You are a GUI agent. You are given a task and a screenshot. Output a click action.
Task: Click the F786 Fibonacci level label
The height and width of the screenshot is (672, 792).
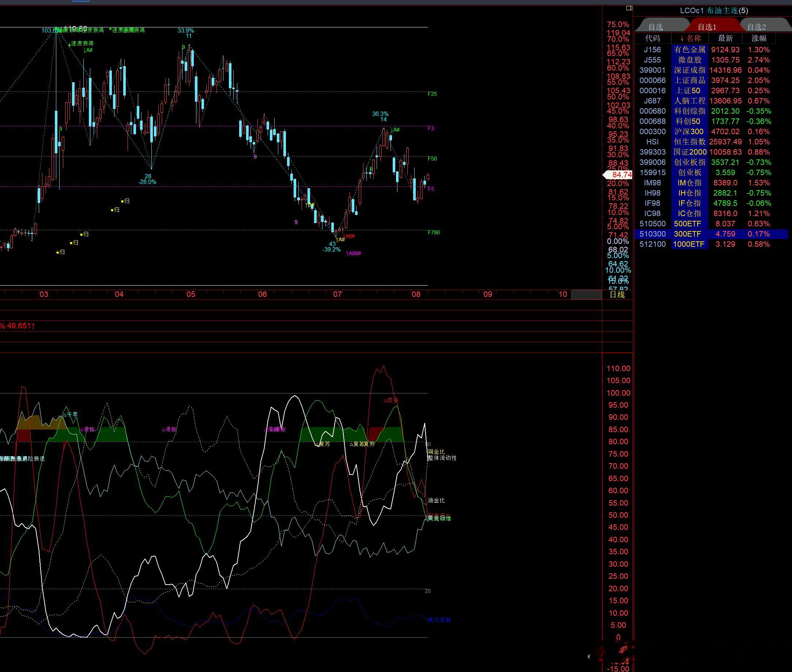point(434,233)
